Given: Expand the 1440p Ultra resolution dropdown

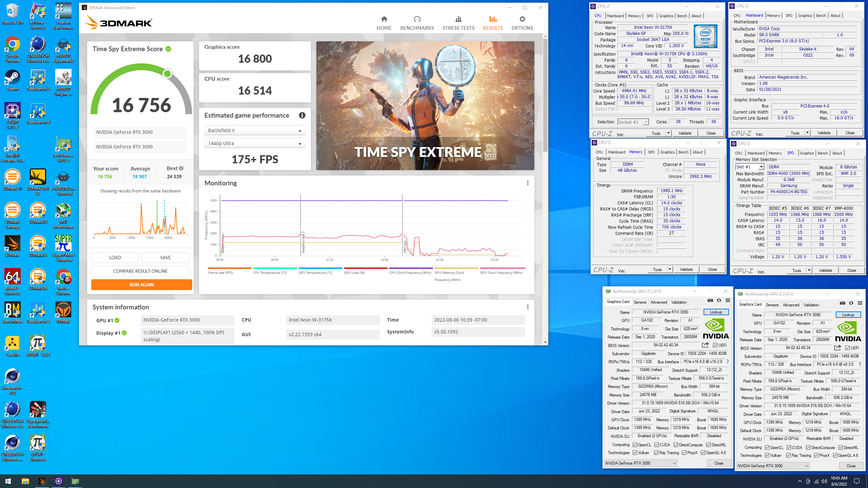Looking at the screenshot, I should pyautogui.click(x=255, y=143).
